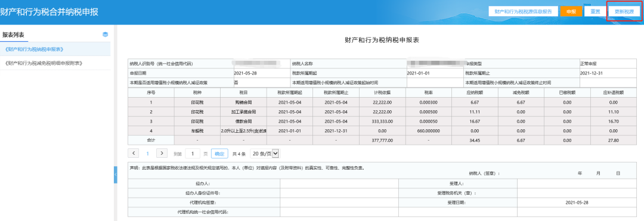The width and height of the screenshot is (644, 221).
Task: Click the 共 4 条 record count text
Action: coord(239,154)
